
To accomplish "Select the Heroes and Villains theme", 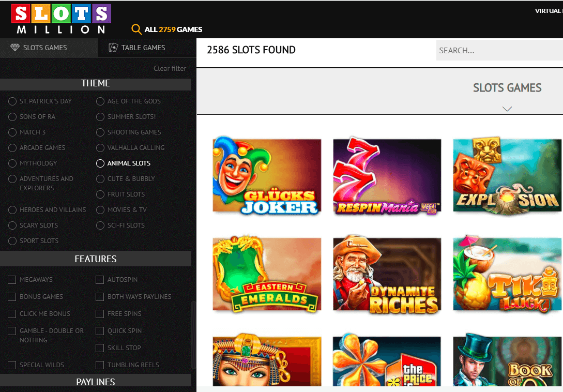I will [x=12, y=210].
